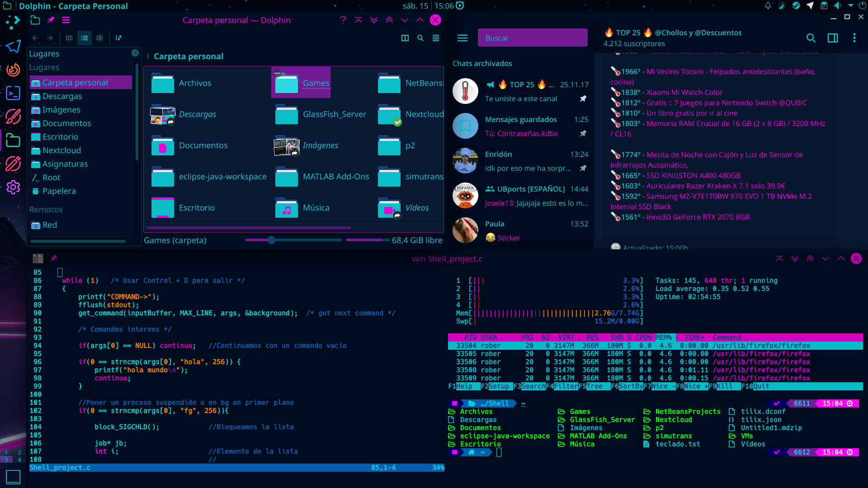
Task: Toggle pin on Dolphin window titlebar
Action: (x=51, y=20)
